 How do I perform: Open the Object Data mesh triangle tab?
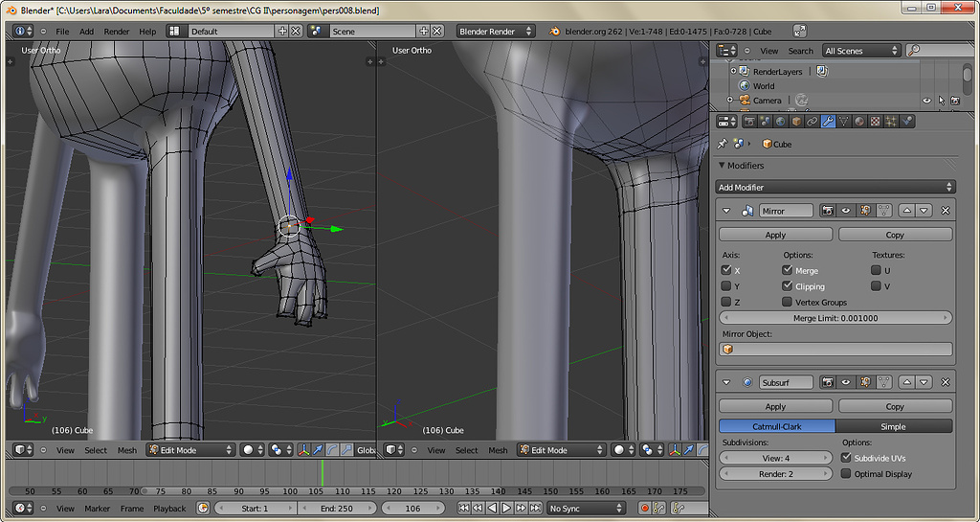point(844,122)
